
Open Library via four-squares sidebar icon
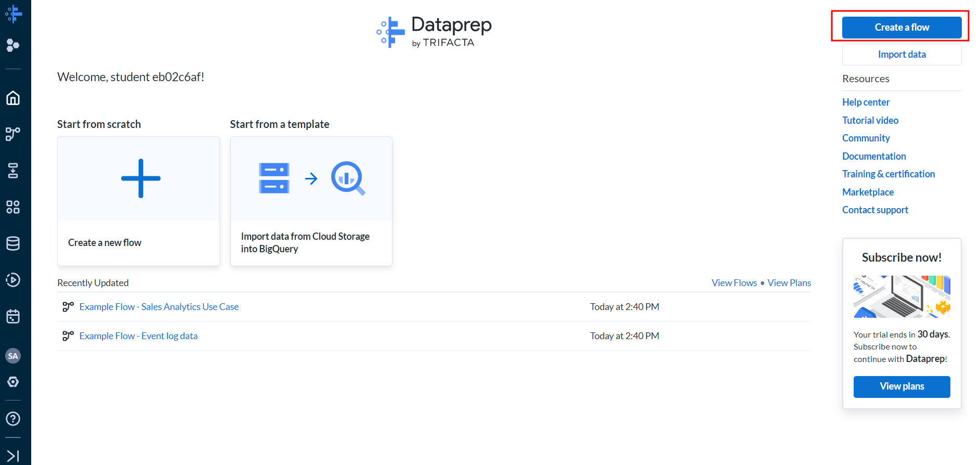pyautogui.click(x=13, y=207)
